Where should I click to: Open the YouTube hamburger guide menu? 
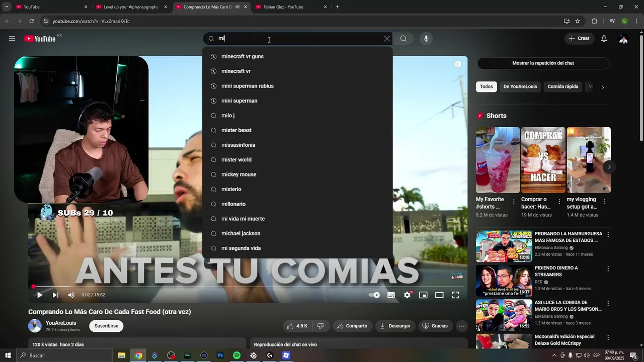click(12, 39)
